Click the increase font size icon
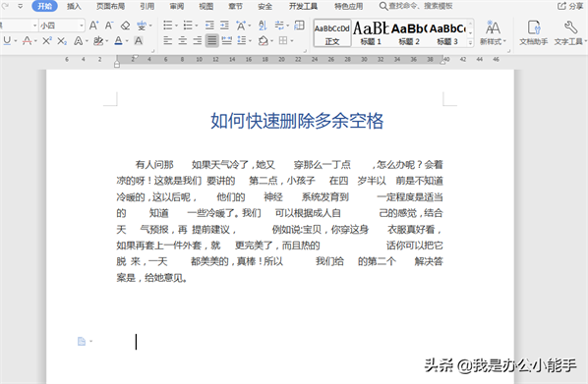The width and height of the screenshot is (588, 384). pyautogui.click(x=93, y=26)
